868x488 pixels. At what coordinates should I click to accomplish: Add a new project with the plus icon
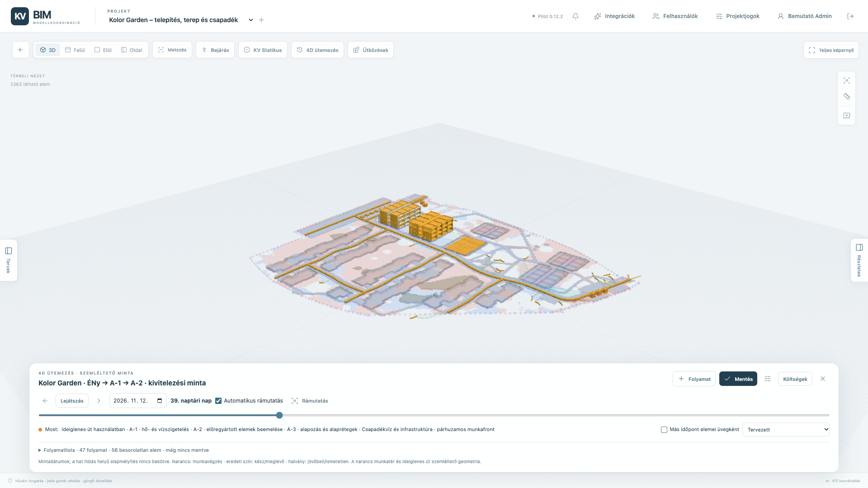pos(261,20)
